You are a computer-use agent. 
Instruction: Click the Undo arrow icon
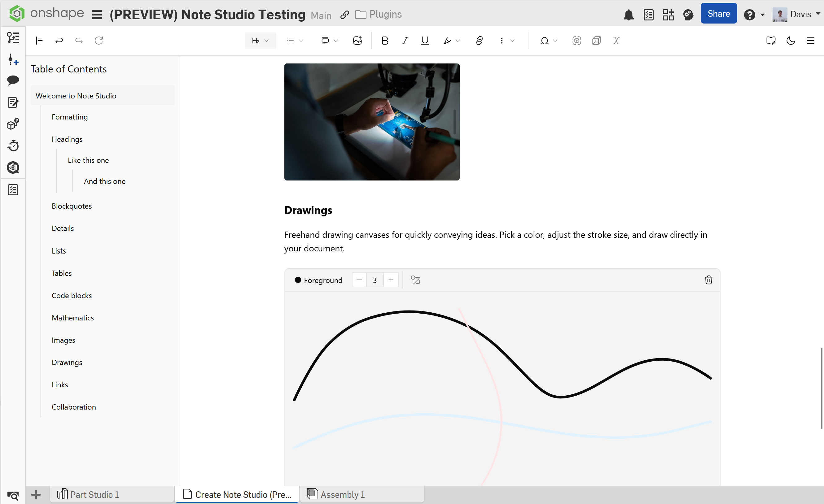(59, 41)
